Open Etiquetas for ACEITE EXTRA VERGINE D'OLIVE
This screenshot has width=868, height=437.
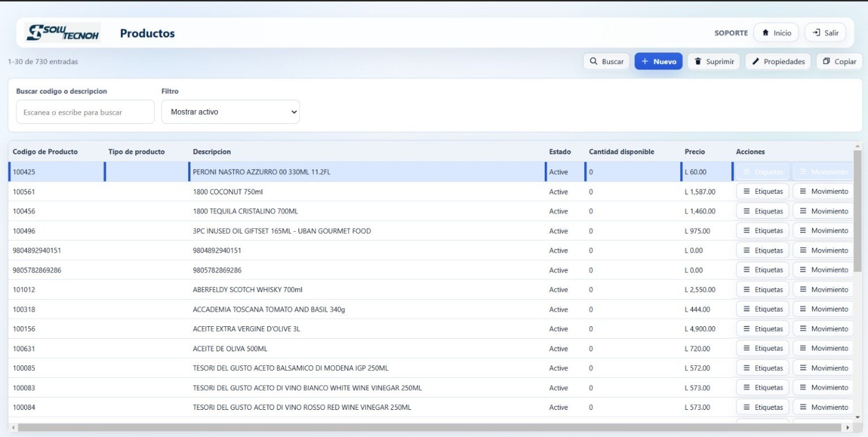point(763,328)
